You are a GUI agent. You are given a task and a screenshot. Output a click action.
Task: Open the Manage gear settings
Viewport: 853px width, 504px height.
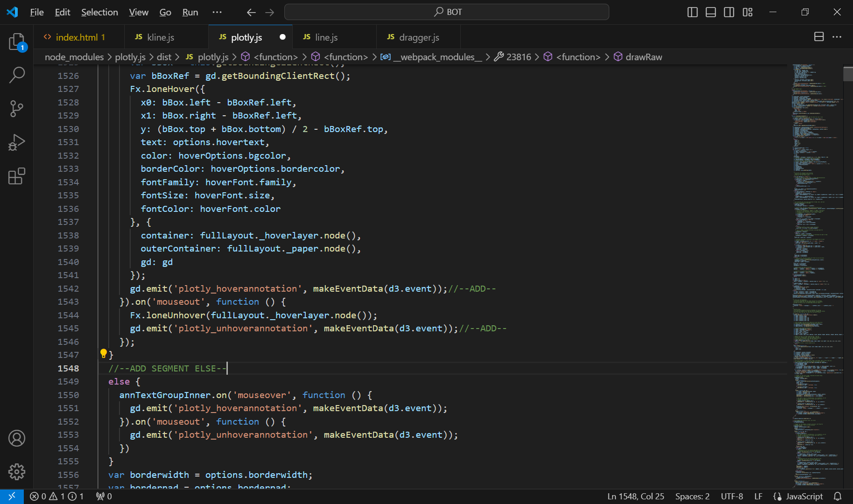click(x=17, y=472)
